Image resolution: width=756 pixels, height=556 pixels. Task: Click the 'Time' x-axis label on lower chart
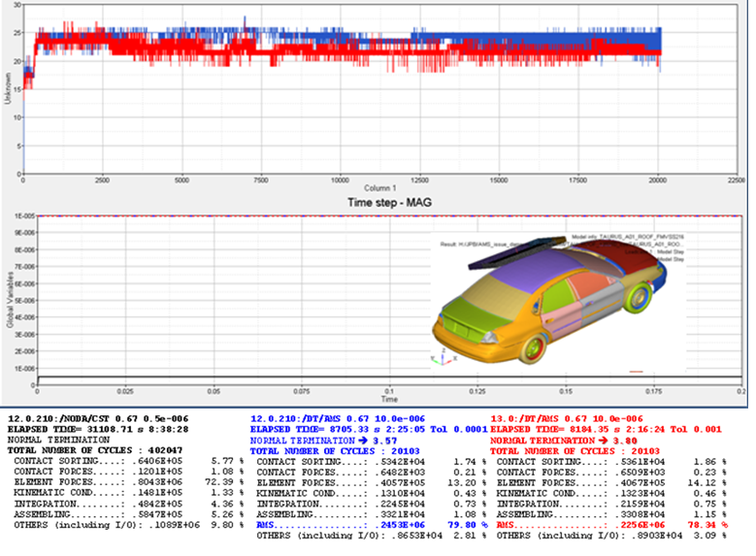pos(388,399)
